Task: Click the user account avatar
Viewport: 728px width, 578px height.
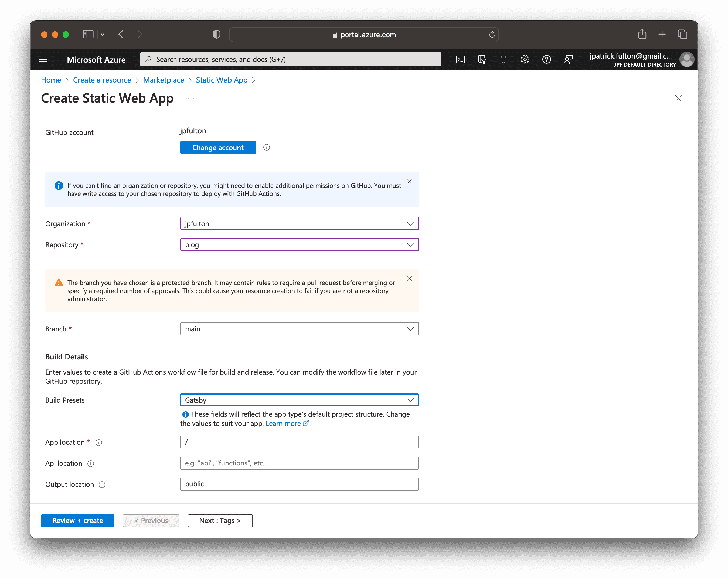Action: (x=686, y=59)
